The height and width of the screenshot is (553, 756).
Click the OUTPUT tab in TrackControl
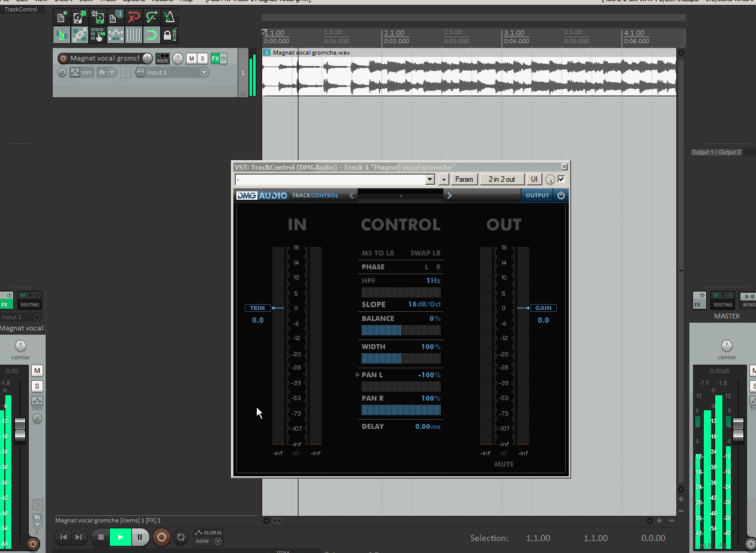pos(537,196)
